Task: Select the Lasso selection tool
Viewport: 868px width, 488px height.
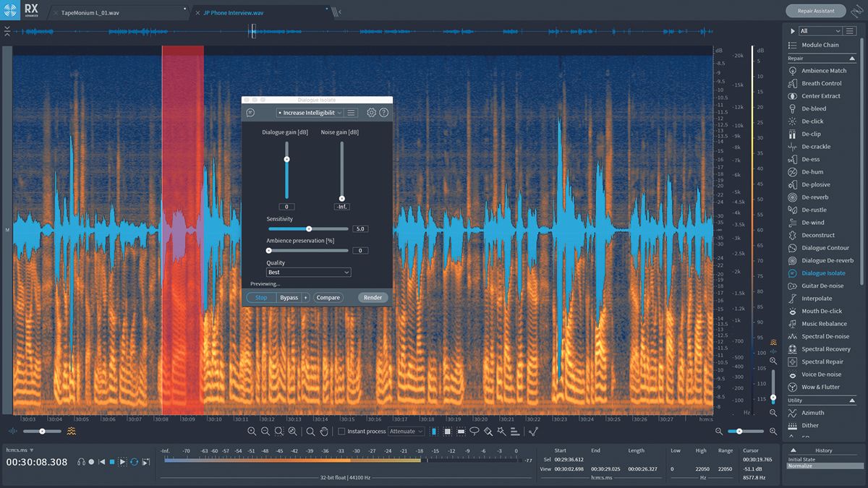Action: tap(474, 431)
